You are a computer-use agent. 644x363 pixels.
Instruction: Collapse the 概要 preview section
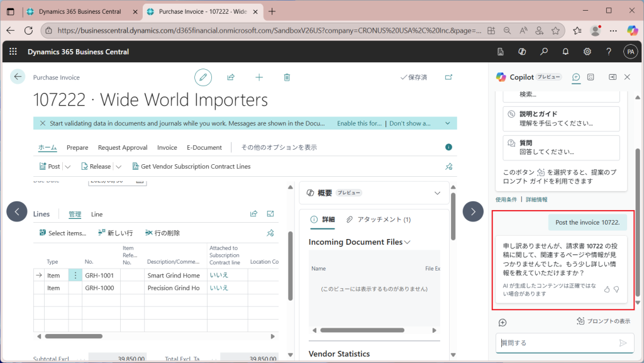click(x=438, y=193)
